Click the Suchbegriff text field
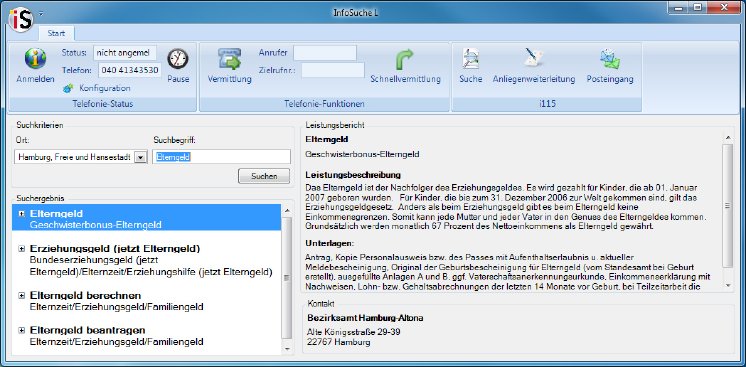This screenshot has height=367, width=746. click(222, 157)
